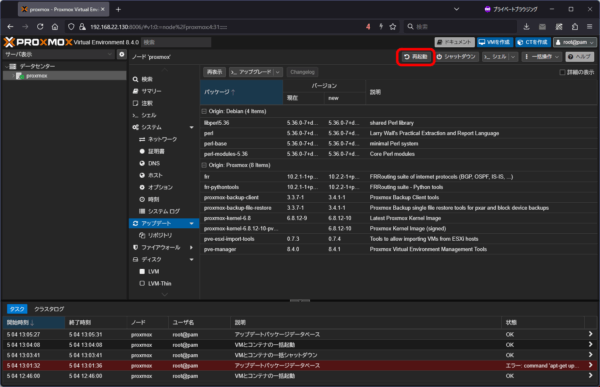Select the proxmox-kernel-6.8 row
600x387 pixels.
point(398,218)
